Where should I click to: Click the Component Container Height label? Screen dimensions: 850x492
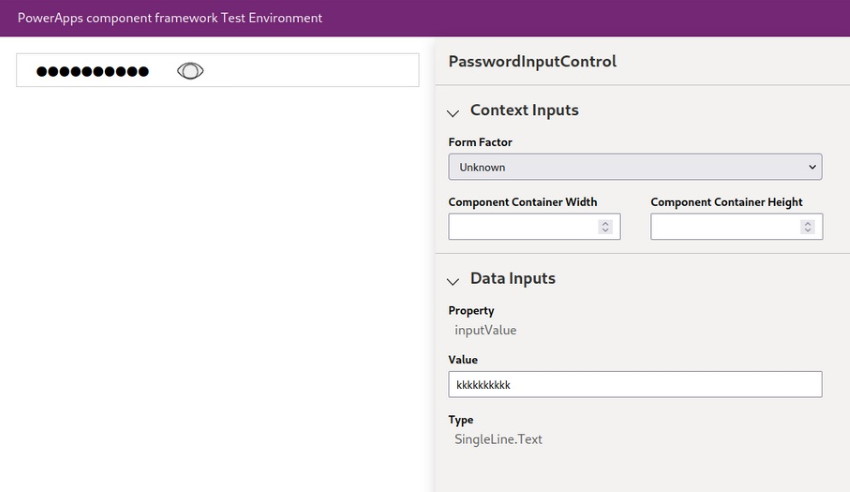pyautogui.click(x=726, y=202)
